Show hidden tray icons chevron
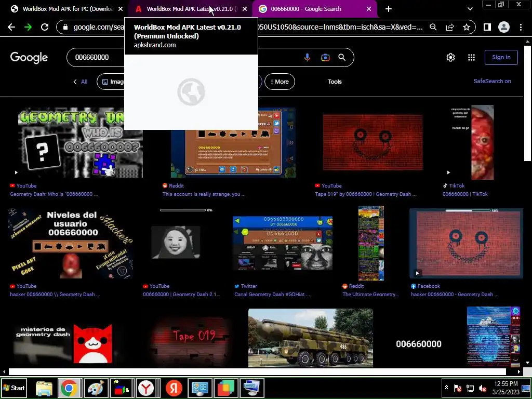532x399 pixels. (x=446, y=388)
